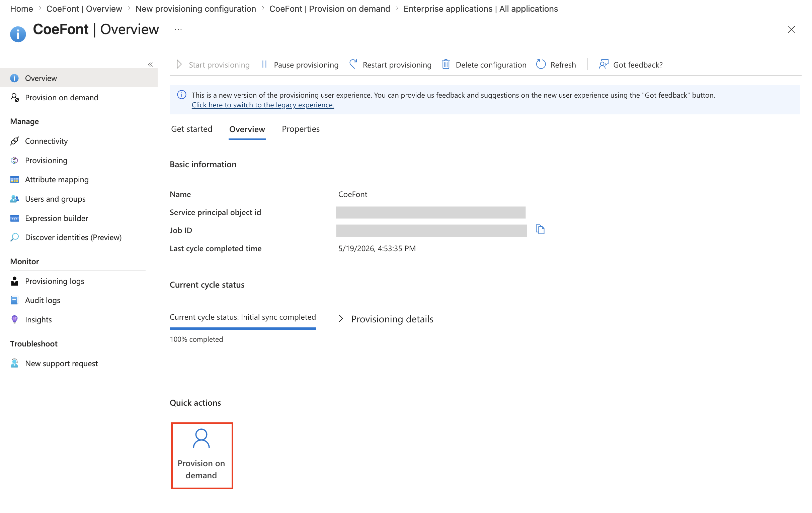The width and height of the screenshot is (812, 513).
Task: Click CoeFont | Provision on demand breadcrumb
Action: (x=329, y=9)
